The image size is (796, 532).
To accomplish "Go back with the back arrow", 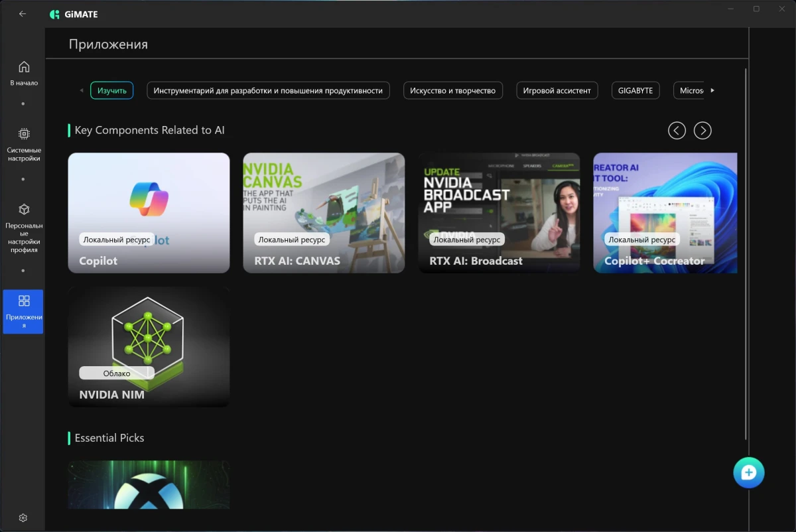I will pyautogui.click(x=23, y=14).
